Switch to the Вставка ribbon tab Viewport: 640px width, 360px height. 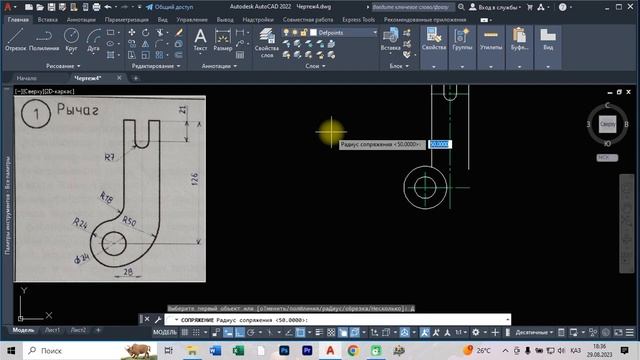[x=47, y=20]
